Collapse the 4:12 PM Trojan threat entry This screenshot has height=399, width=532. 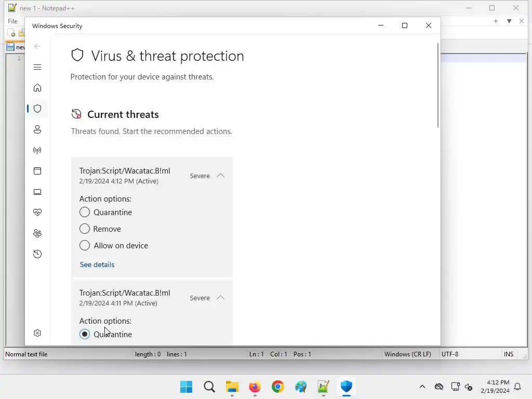pos(220,176)
